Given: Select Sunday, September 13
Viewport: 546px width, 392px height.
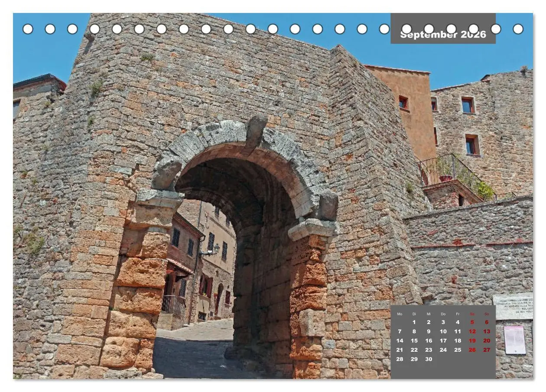Looking at the screenshot, I should 487,331.
